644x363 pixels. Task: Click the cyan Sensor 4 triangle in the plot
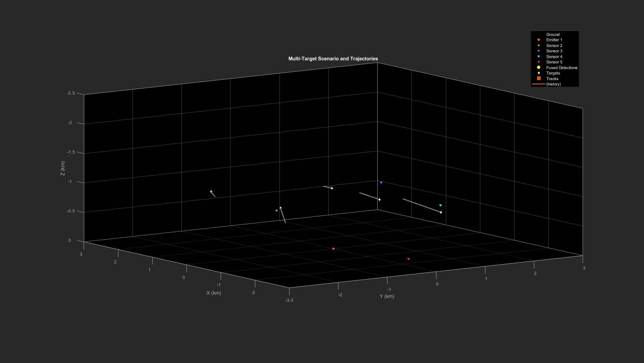440,205
